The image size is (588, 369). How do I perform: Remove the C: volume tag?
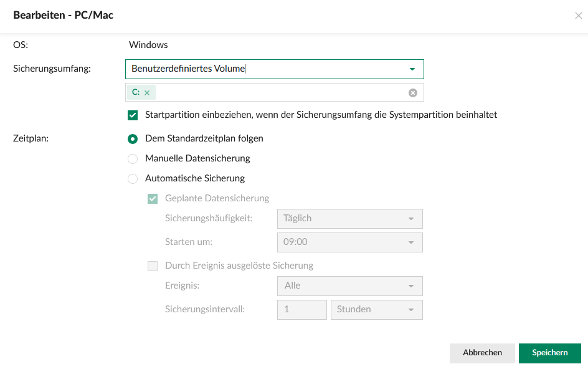[x=147, y=93]
